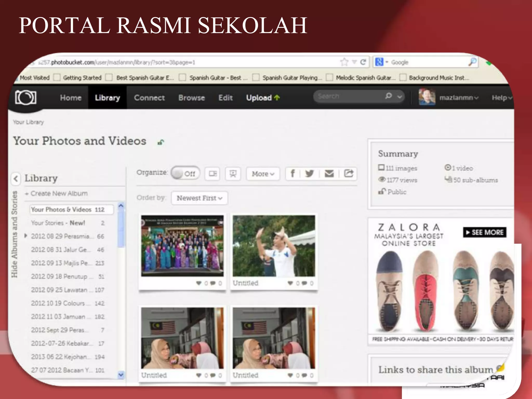Image resolution: width=532 pixels, height=399 pixels.
Task: Open the 2012 10 19 Colours album
Action: (68, 303)
